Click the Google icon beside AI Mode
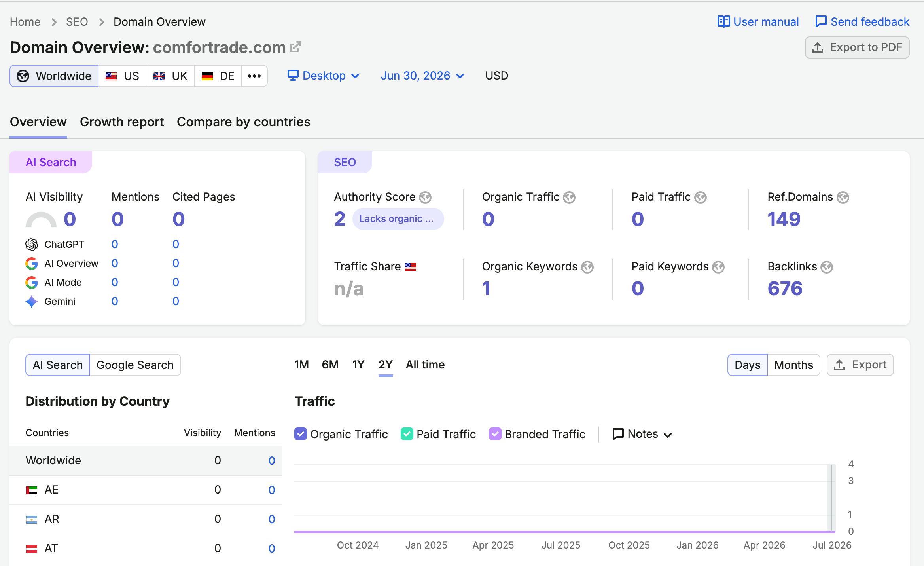 click(32, 283)
